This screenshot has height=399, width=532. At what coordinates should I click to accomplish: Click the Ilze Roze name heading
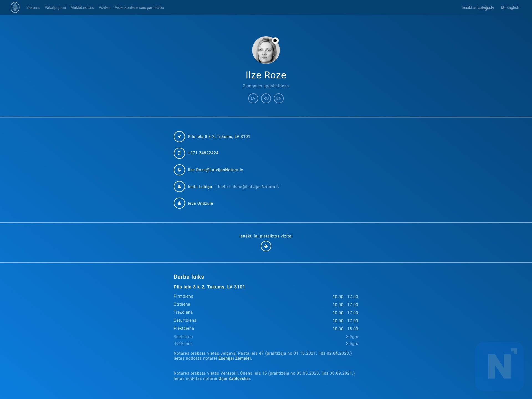(x=266, y=75)
